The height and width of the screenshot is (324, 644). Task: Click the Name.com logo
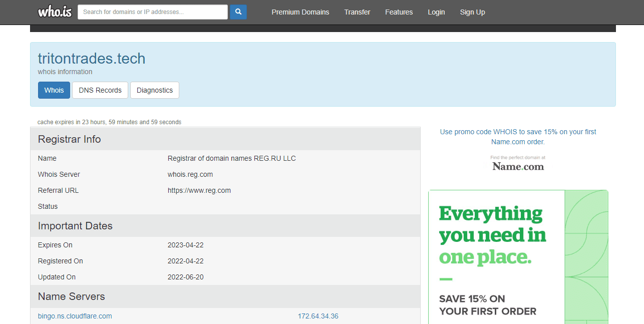pos(518,166)
